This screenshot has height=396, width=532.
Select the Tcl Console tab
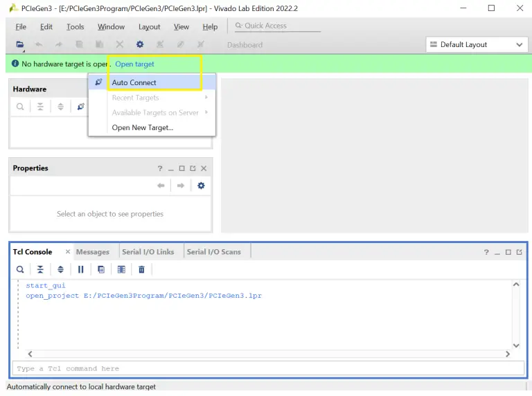pos(33,252)
